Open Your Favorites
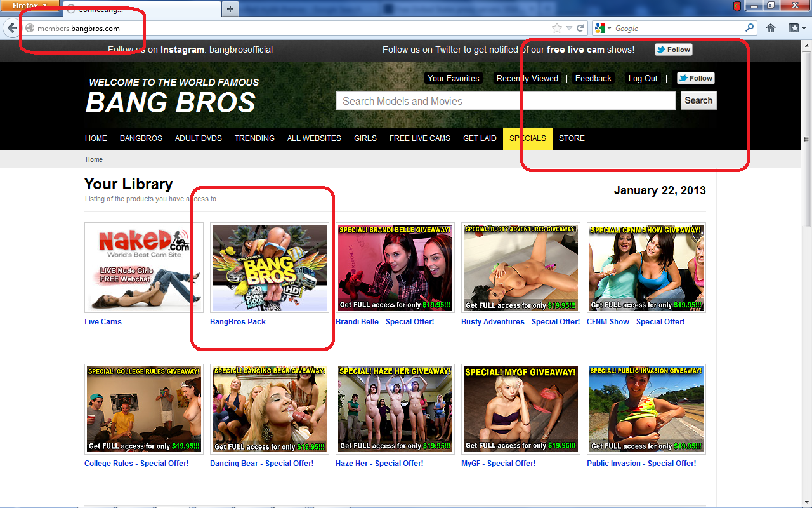 (x=454, y=78)
